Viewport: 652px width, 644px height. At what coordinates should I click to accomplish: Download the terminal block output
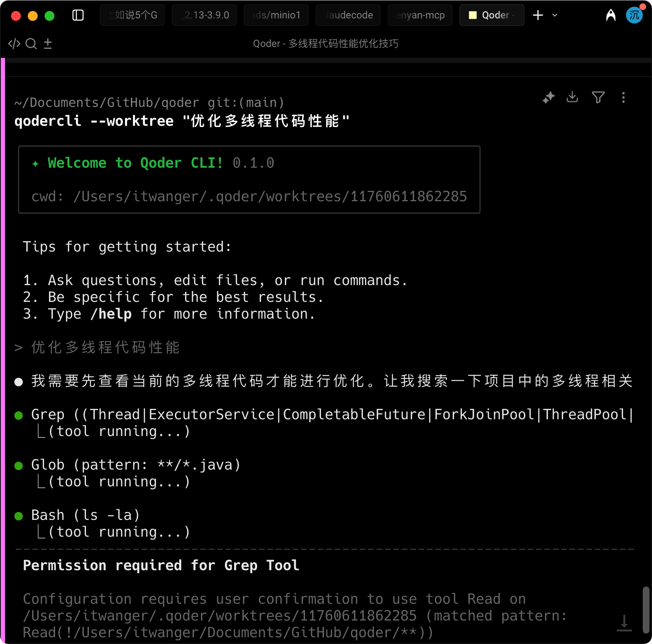572,97
